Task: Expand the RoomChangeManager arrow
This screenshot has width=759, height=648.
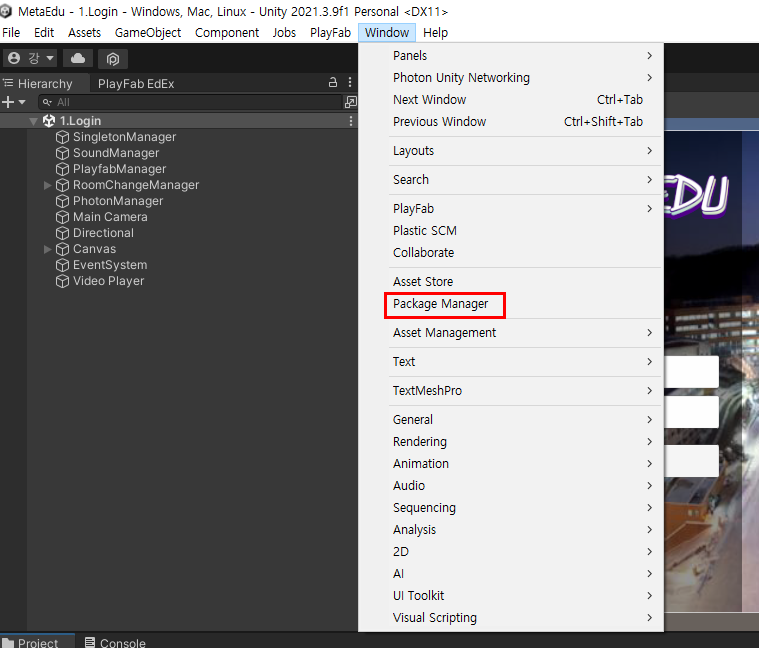Action: tap(47, 185)
